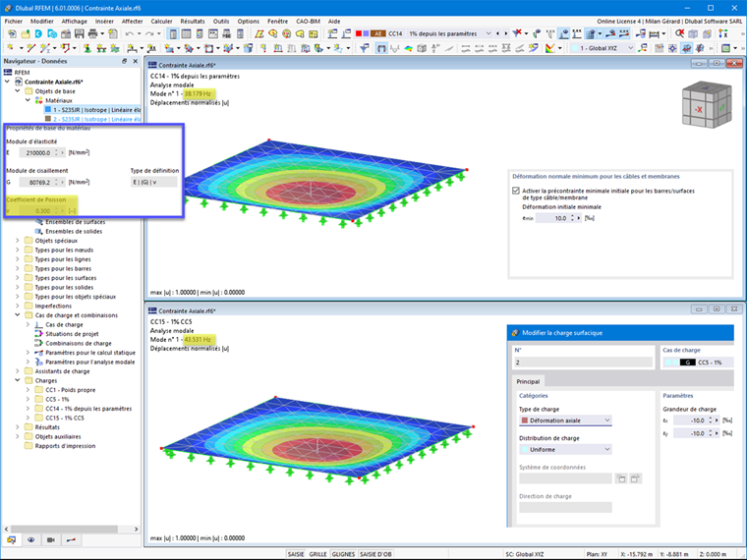Click the Navigator data tab icon at bottom

pos(11,540)
